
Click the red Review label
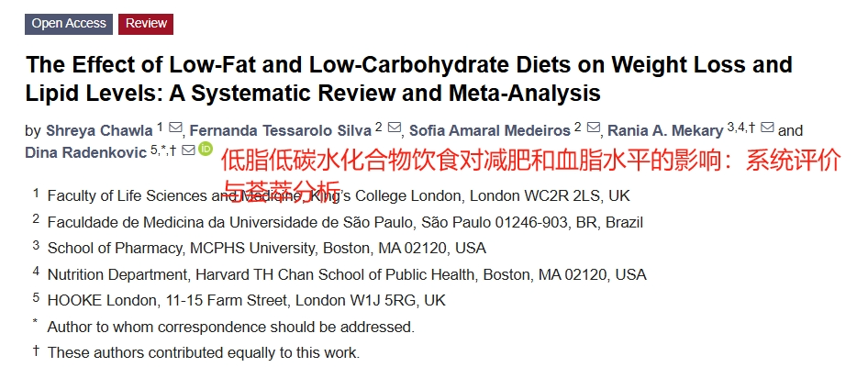click(x=146, y=24)
